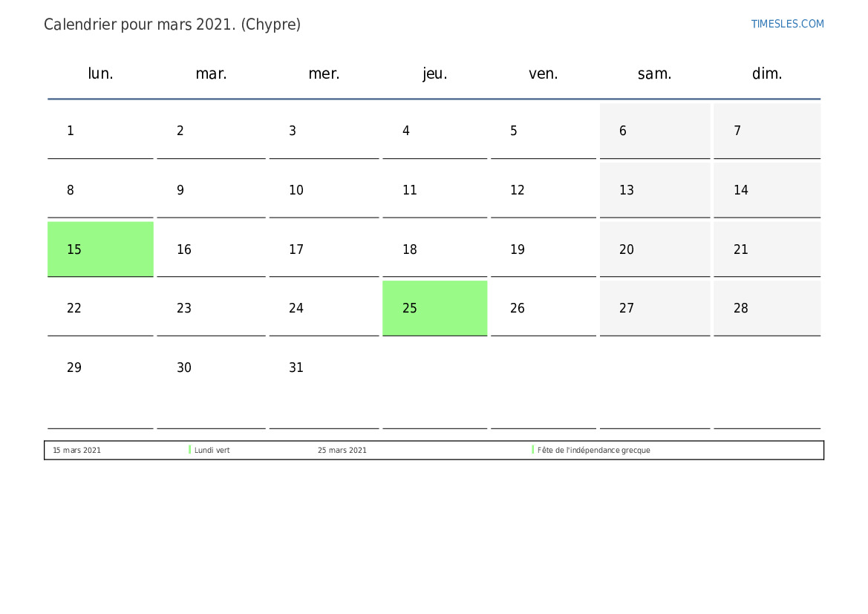868x614 pixels.
Task: Click the 'dim.' weekday header
Action: [767, 74]
